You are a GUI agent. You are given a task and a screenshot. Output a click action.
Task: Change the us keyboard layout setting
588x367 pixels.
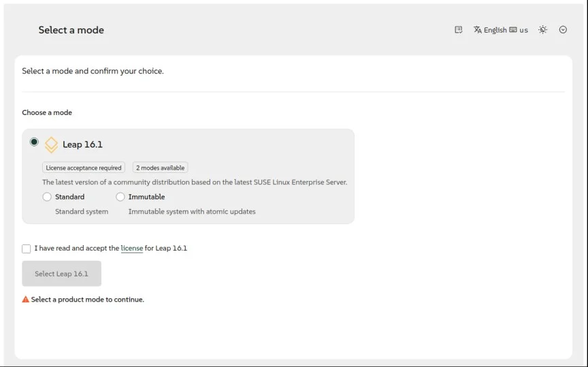click(x=519, y=30)
